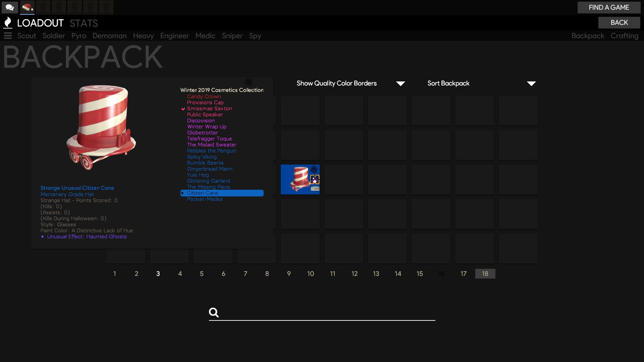Click the search magnifier icon
Image resolution: width=644 pixels, height=362 pixels.
214,312
